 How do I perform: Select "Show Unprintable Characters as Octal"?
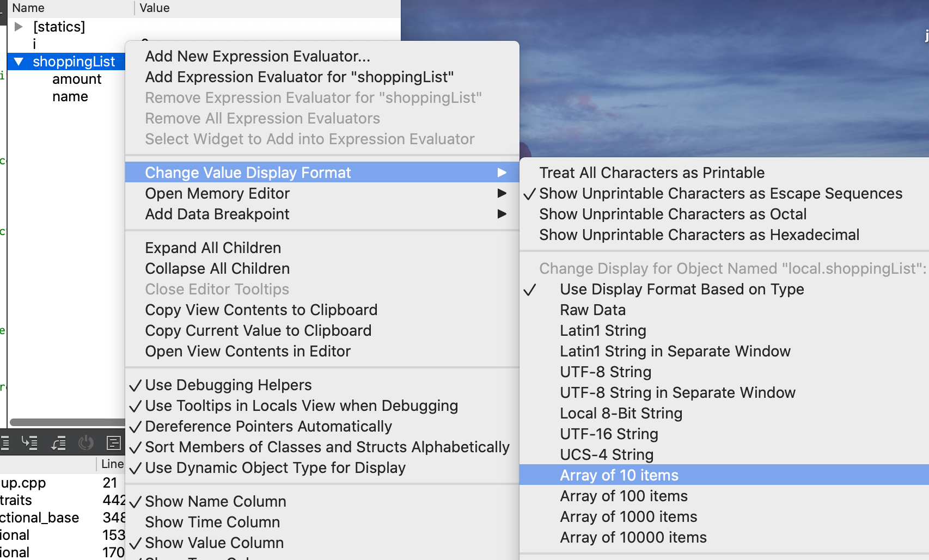673,214
